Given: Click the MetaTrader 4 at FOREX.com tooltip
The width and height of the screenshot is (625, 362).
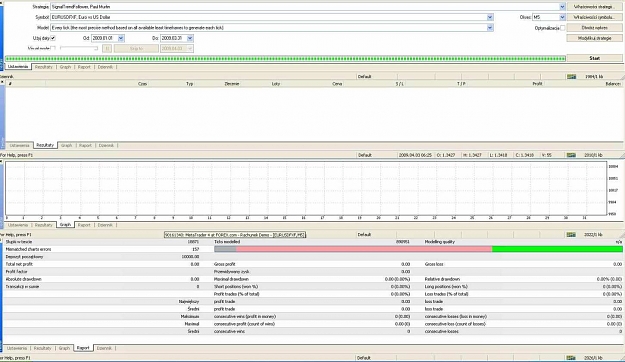Looking at the screenshot, I should [235, 235].
